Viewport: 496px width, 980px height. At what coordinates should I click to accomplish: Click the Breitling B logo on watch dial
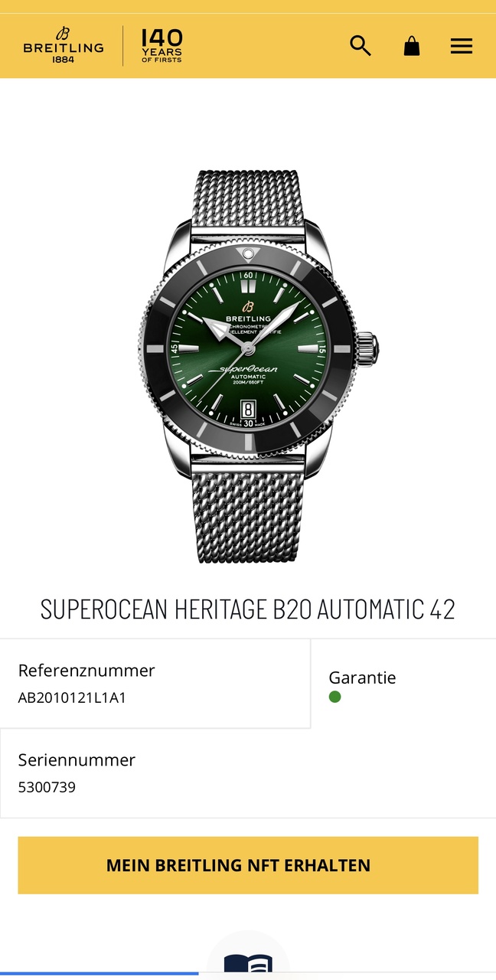(248, 307)
